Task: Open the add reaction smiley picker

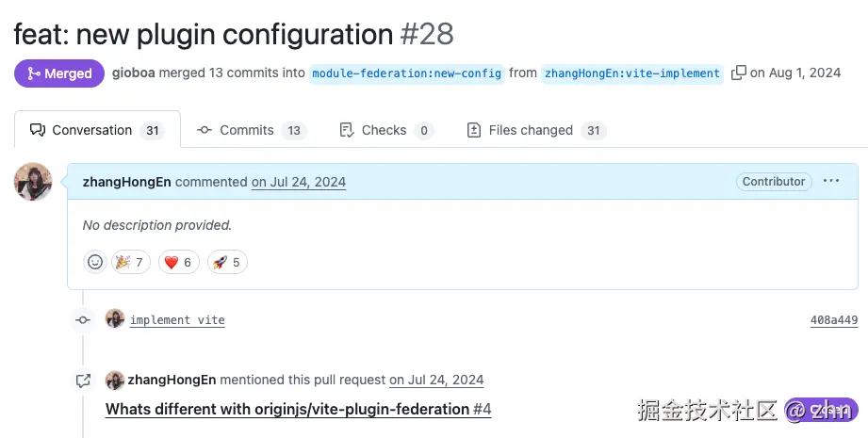Action: coord(95,263)
